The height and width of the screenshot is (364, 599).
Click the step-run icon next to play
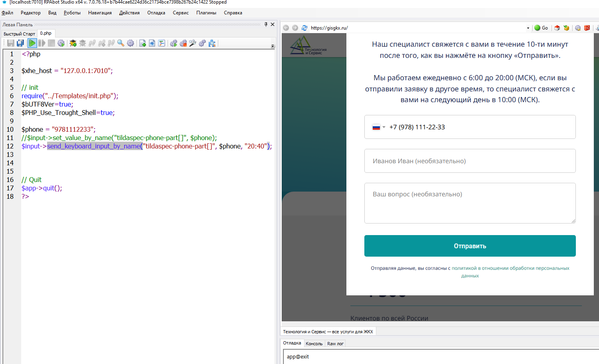[x=42, y=43]
